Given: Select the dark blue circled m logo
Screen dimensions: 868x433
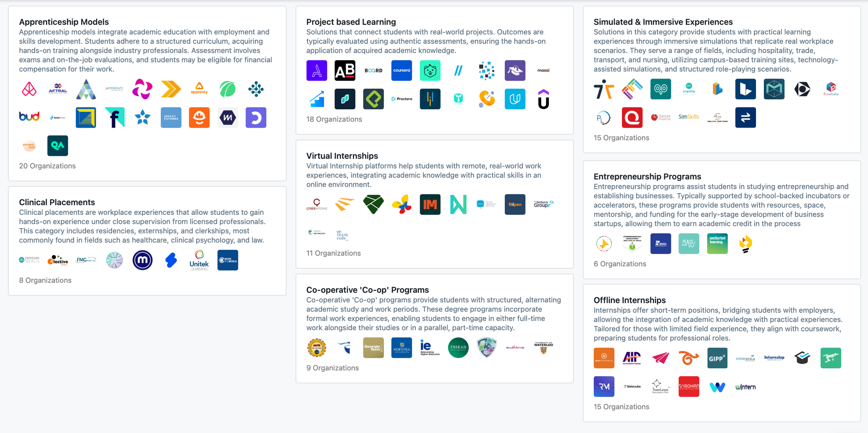Looking at the screenshot, I should tap(143, 260).
